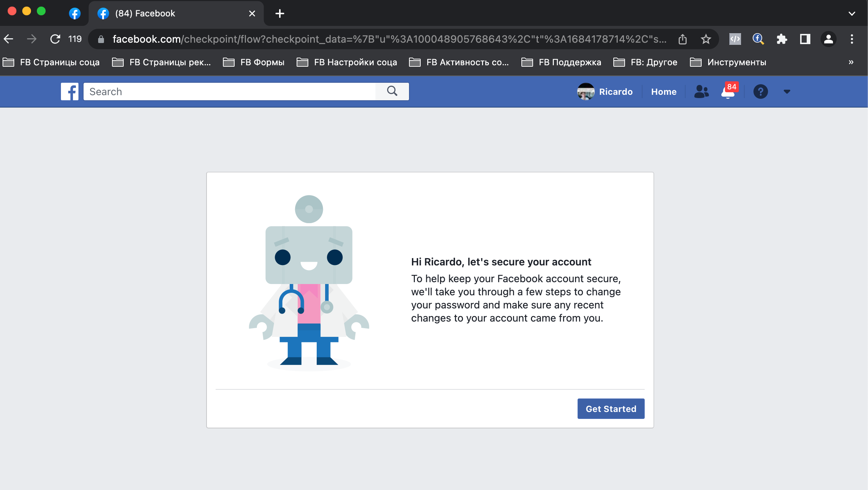The width and height of the screenshot is (868, 490).
Task: Open the friend requests icon
Action: pos(701,92)
